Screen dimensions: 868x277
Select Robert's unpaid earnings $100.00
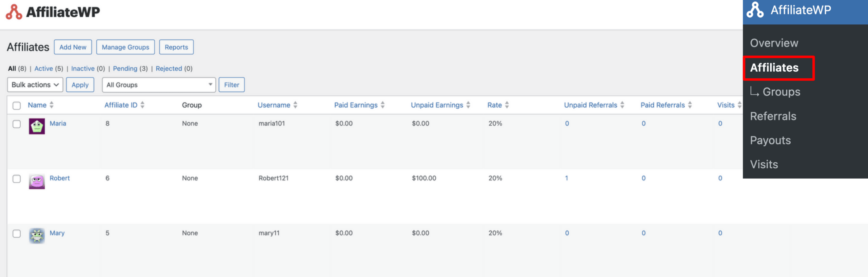point(424,178)
